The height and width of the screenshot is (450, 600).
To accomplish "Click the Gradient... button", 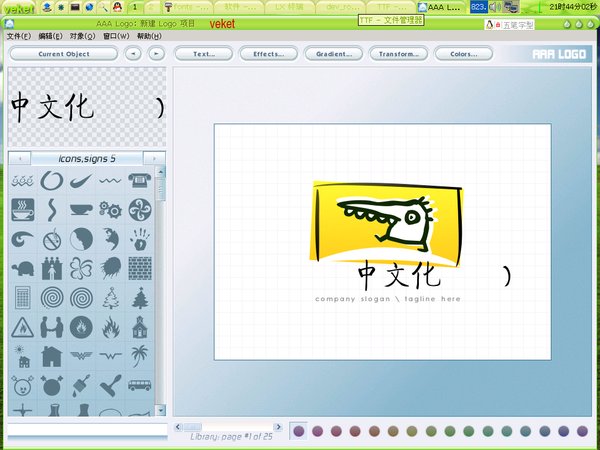I will 332,53.
